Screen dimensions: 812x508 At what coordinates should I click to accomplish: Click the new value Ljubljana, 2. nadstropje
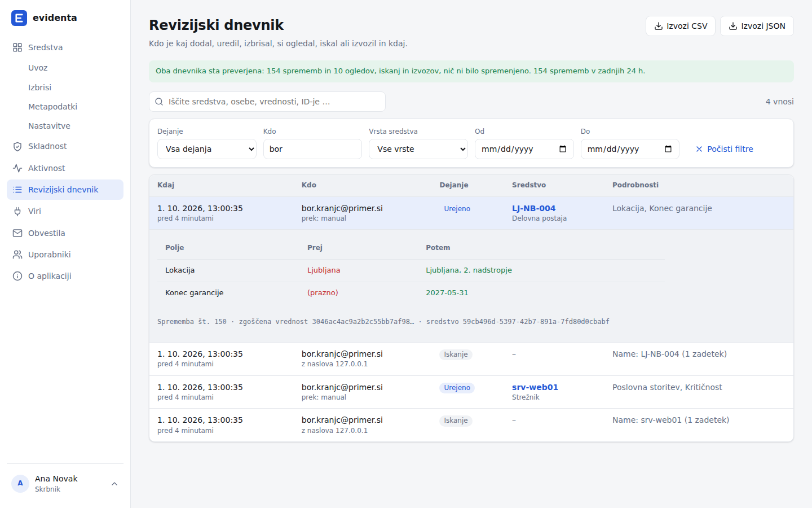(x=469, y=270)
